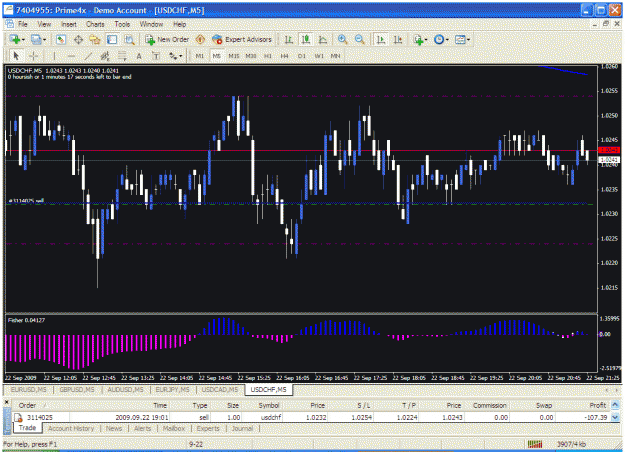Switch to M15 timeframe

point(234,56)
